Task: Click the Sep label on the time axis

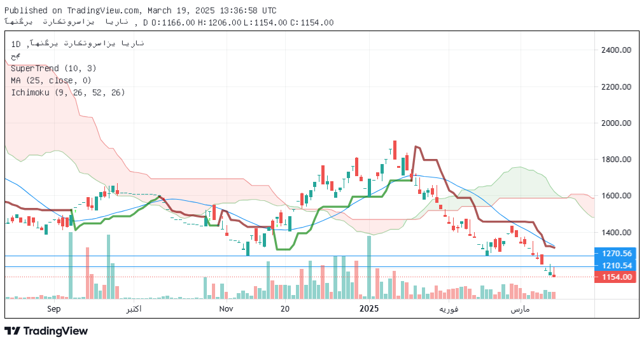Action: point(54,308)
